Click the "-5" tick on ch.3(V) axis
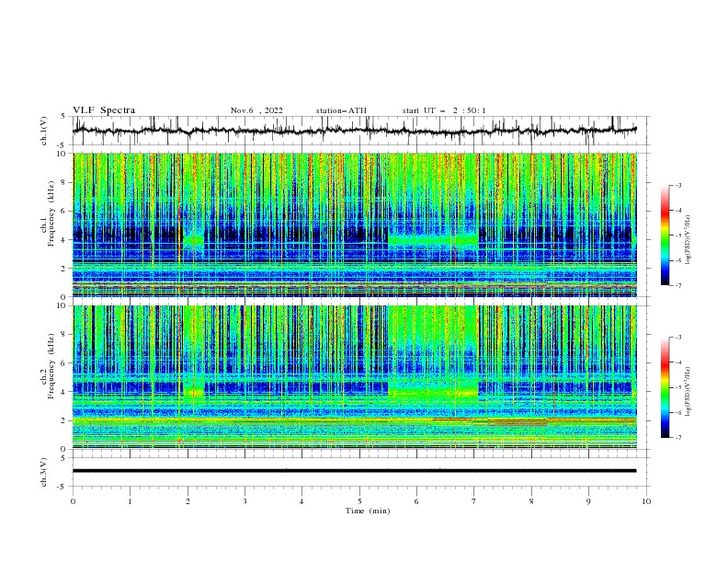This screenshot has width=728, height=563. 63,487
